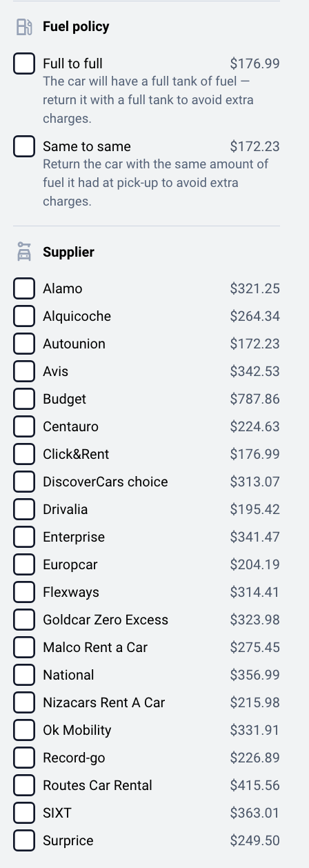
Task: Select Goldcar Zero Excess supplier
Action: [x=24, y=620]
